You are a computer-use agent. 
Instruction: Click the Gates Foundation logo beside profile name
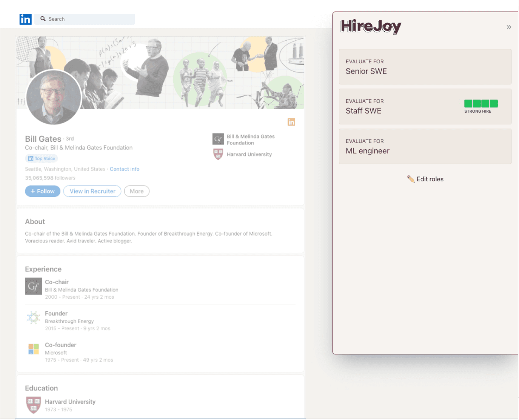(218, 139)
